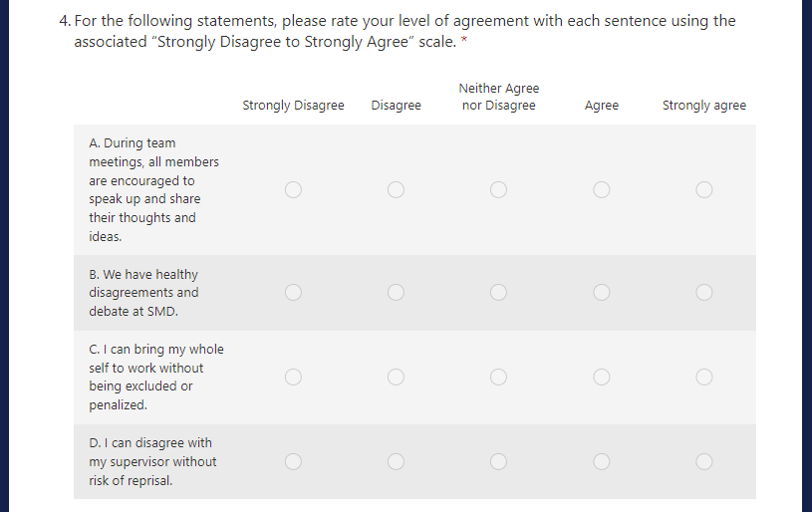Pick Neither Agree nor Disagree for statement B
This screenshot has height=512, width=812.
498,292
